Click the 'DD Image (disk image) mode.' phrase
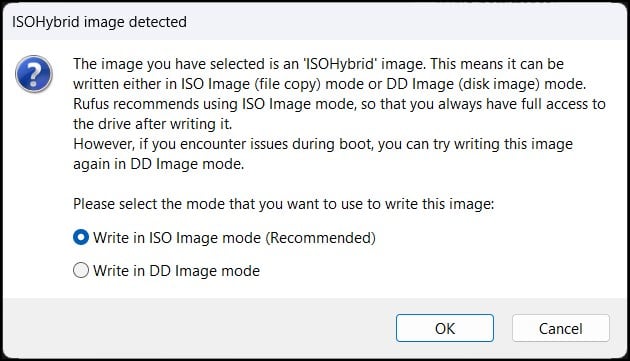This screenshot has width=630, height=361. click(x=486, y=84)
